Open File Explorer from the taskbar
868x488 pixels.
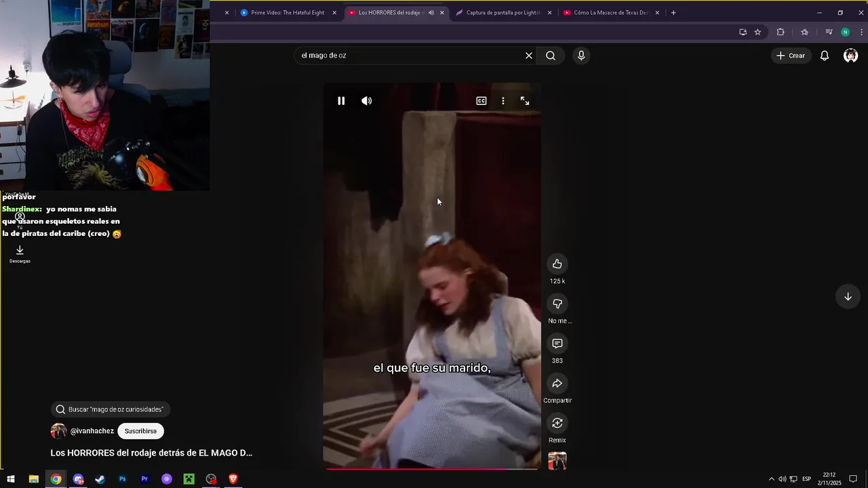(33, 479)
